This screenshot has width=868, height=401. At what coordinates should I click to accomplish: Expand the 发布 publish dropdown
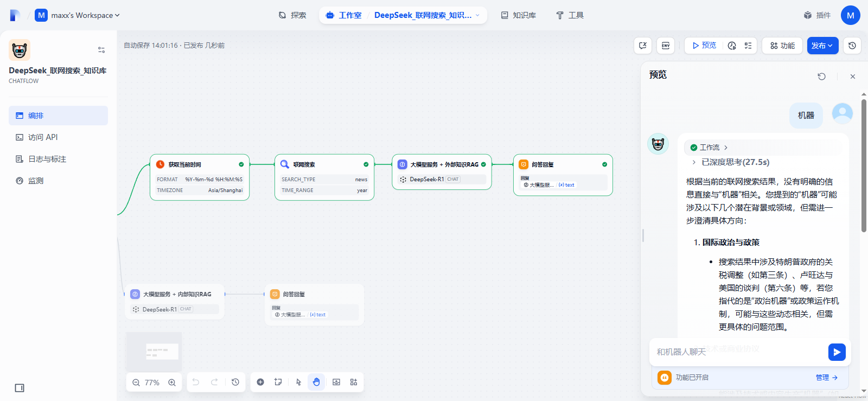click(822, 46)
